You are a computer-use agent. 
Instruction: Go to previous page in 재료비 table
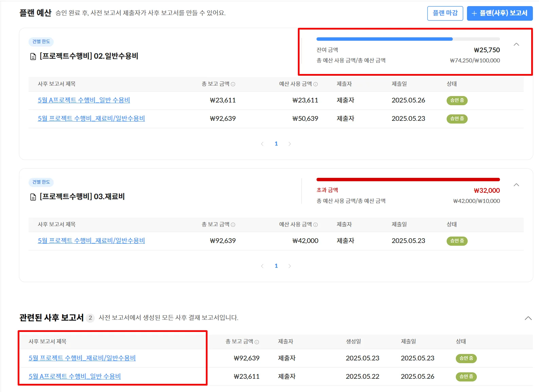click(x=262, y=266)
